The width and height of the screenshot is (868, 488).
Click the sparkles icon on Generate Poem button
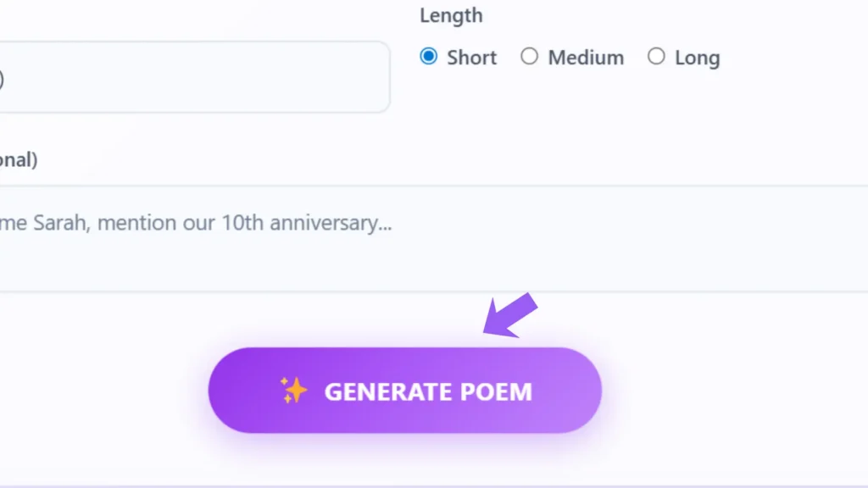294,391
